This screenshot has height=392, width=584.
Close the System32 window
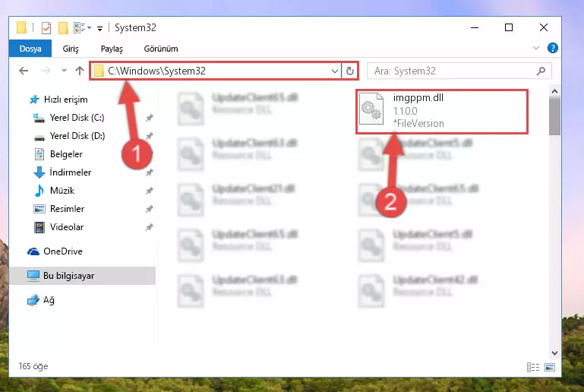click(544, 27)
